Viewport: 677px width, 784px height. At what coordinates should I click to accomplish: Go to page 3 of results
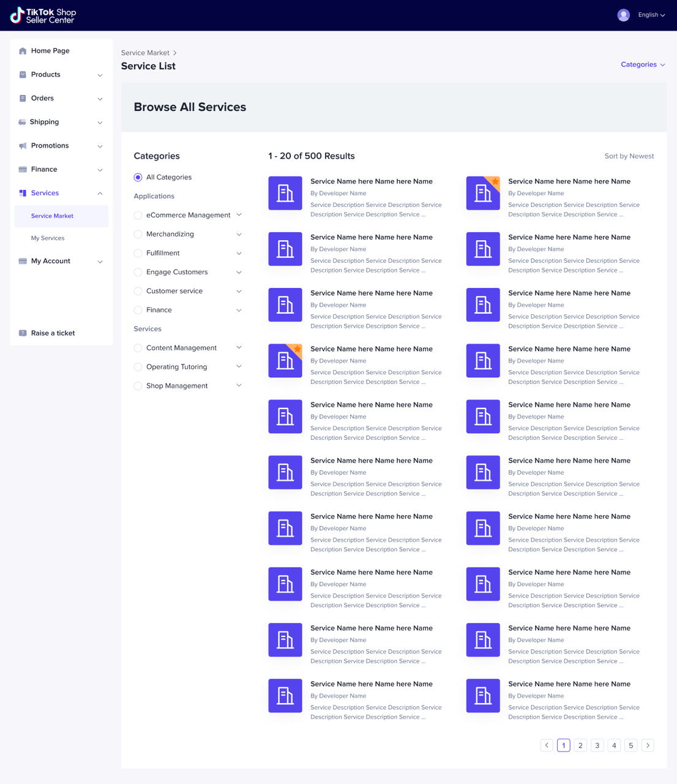point(597,745)
